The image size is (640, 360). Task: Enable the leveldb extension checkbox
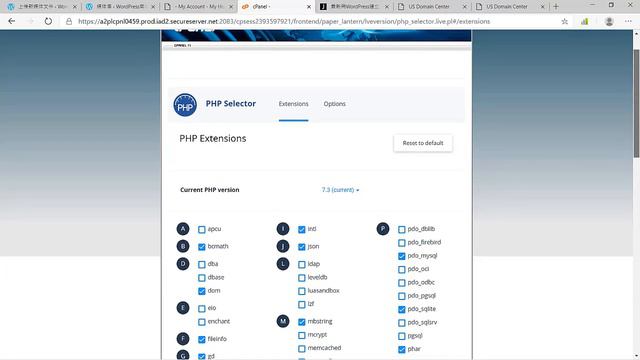(302, 278)
